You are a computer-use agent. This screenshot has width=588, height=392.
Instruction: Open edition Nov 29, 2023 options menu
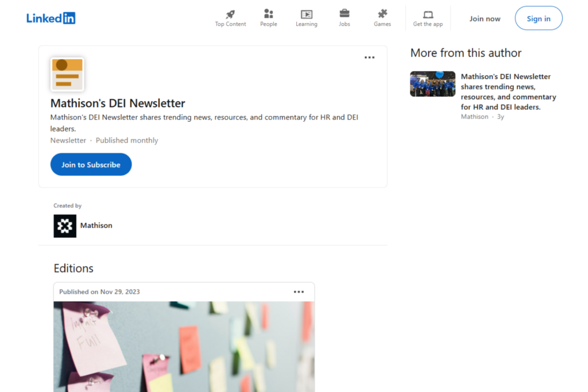point(299,292)
